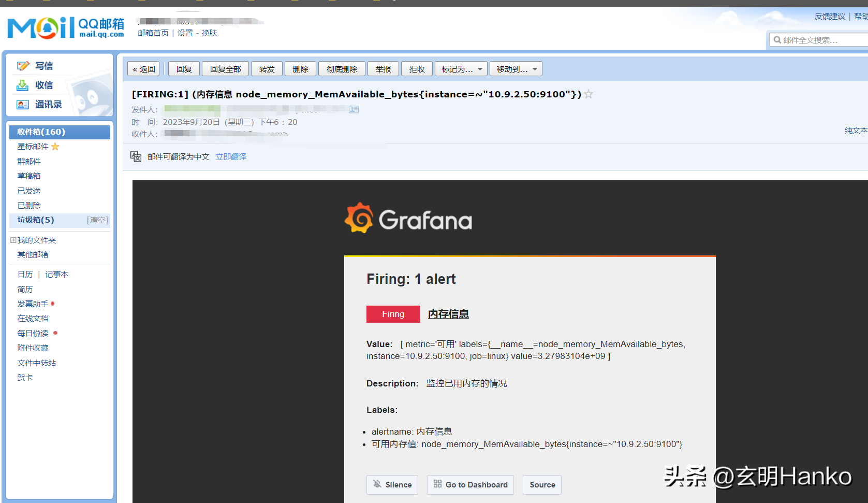Open 在线文档

point(33,319)
